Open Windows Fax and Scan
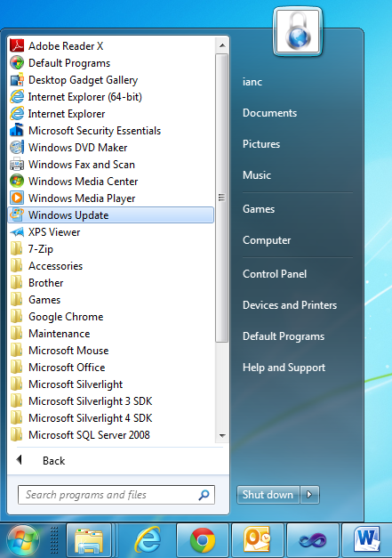The image size is (392, 558). 111,165
